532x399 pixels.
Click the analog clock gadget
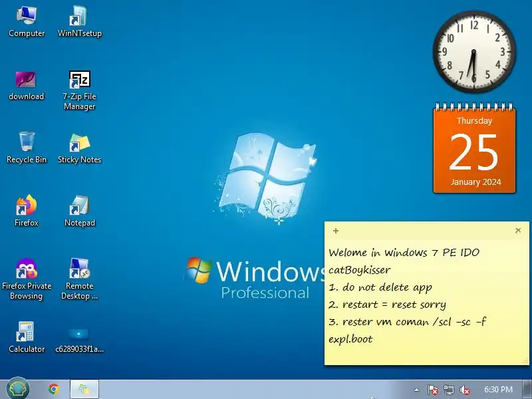pos(474,52)
